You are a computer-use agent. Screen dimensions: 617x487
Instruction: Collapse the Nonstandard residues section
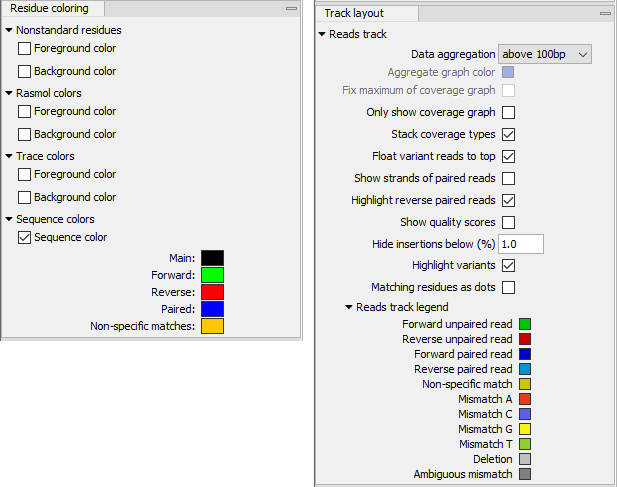pos(9,30)
